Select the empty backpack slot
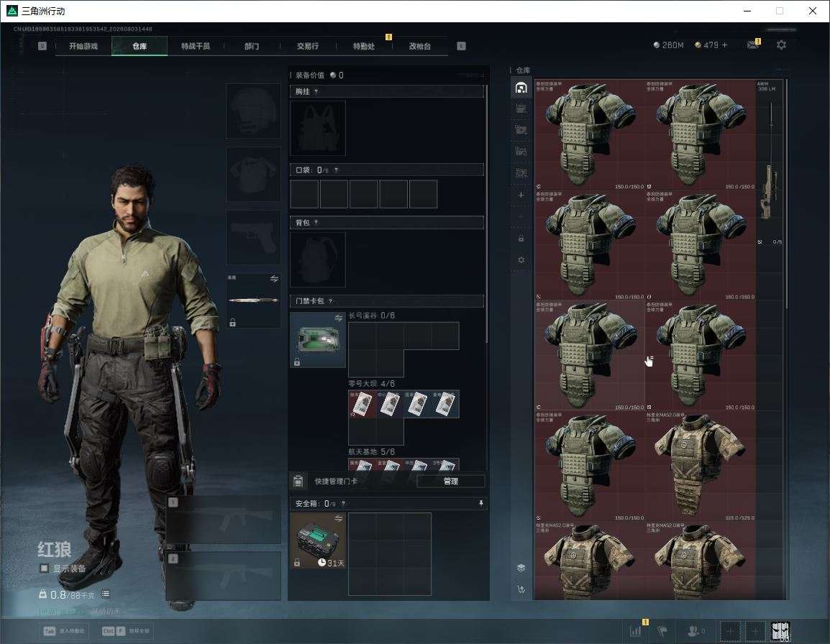Screen dimensions: 830x644 click(x=318, y=259)
